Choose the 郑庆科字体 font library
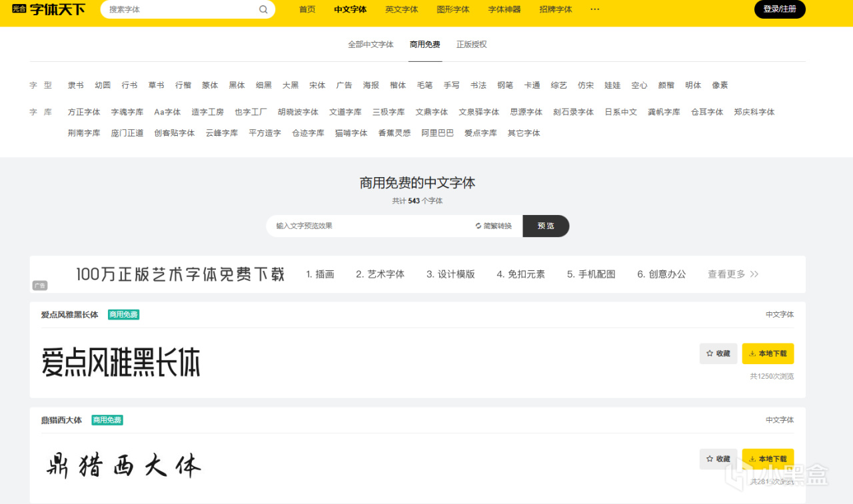Viewport: 853px width, 504px height. 754,112
